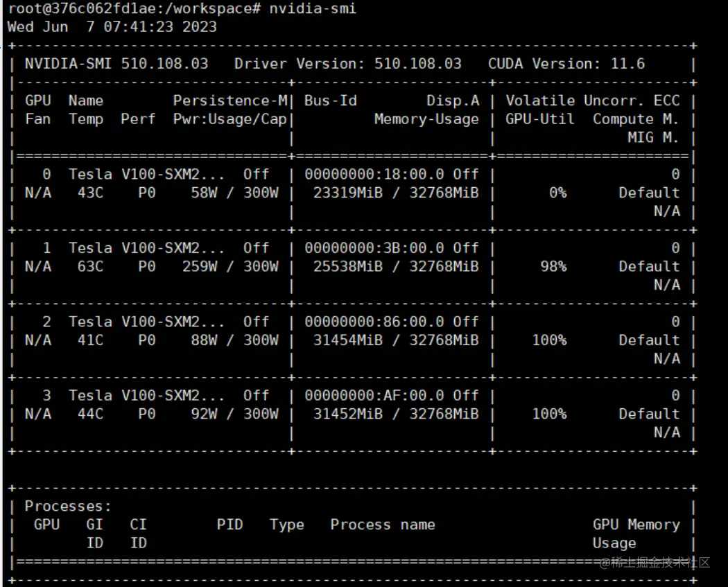Click the Process name column header
Screen dimensions: 728x587
pyautogui.click(x=383, y=525)
